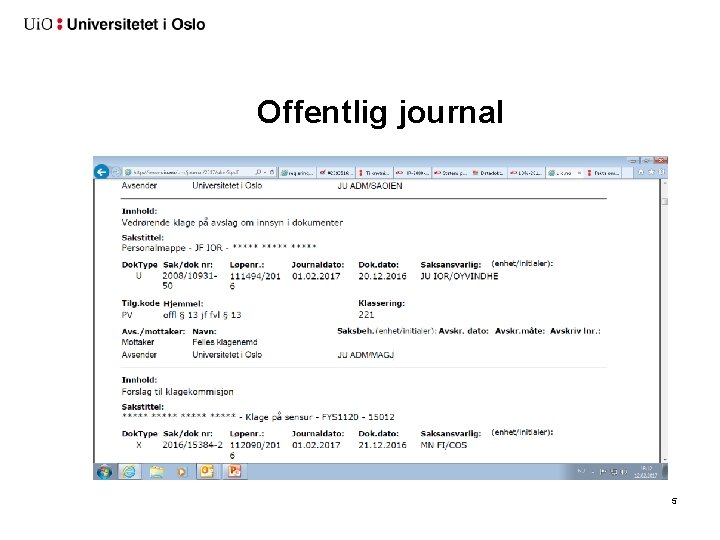Screen dimensions: 720x540
Task: Click the browser forward arrow button
Action: (116, 172)
